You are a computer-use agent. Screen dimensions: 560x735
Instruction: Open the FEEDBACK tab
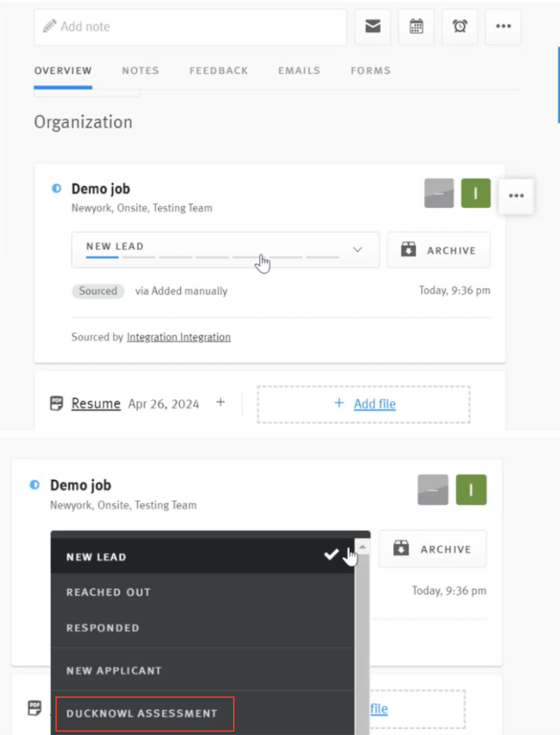pos(219,71)
